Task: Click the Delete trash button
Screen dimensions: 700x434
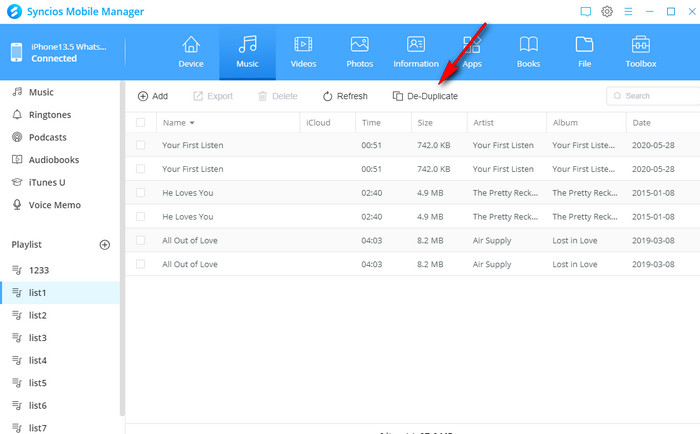Action: pos(278,96)
